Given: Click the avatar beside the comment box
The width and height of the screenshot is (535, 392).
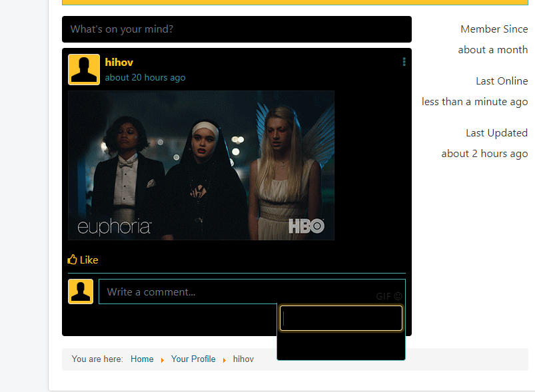Looking at the screenshot, I should pyautogui.click(x=81, y=292).
